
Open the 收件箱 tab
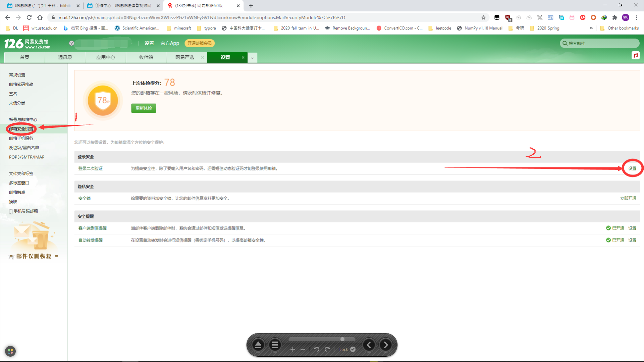pyautogui.click(x=146, y=57)
